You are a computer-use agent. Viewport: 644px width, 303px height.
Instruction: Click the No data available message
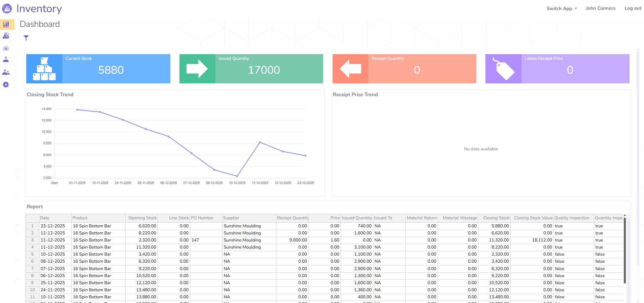click(481, 149)
